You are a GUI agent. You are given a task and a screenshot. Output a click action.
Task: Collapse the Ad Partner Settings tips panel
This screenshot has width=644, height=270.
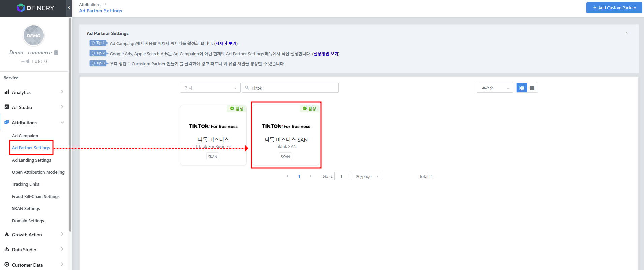coord(627,33)
